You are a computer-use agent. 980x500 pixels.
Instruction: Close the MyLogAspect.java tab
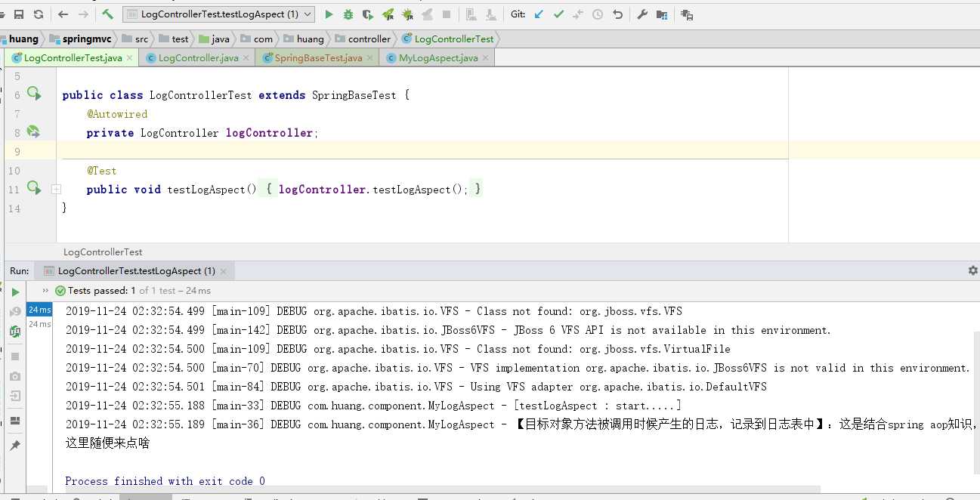pos(485,57)
